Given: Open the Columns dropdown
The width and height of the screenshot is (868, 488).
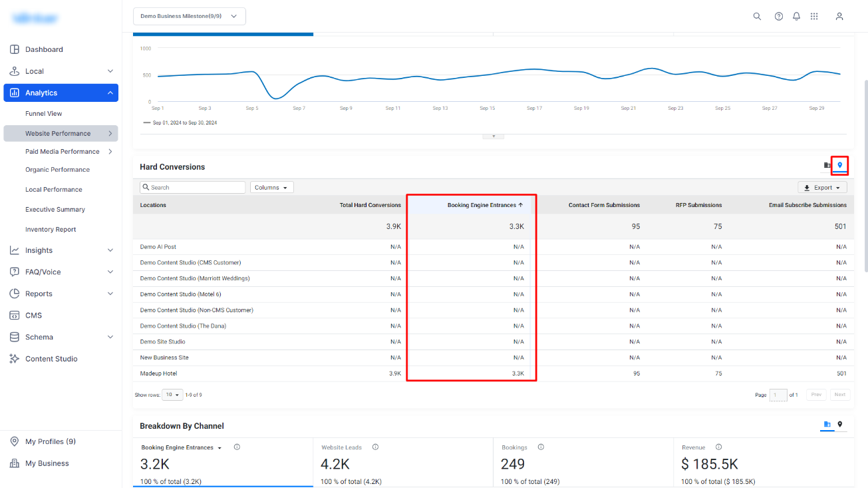Looking at the screenshot, I should pos(271,188).
